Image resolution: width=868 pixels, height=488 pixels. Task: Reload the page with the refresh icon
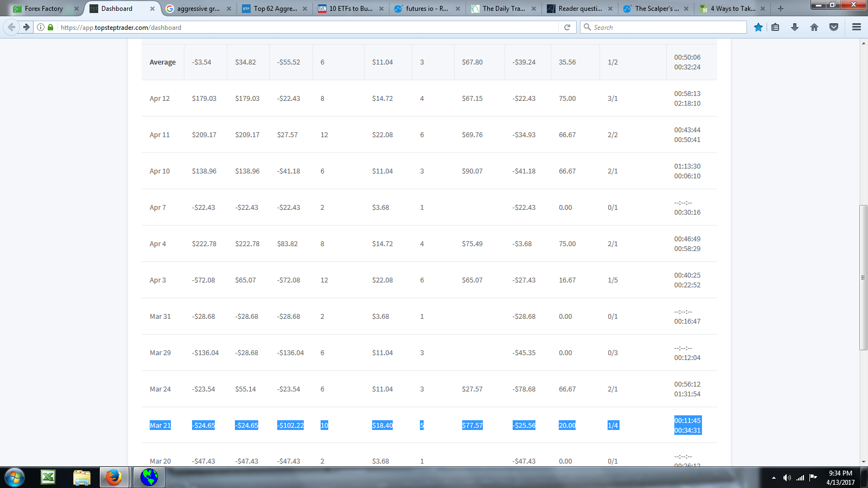(567, 27)
